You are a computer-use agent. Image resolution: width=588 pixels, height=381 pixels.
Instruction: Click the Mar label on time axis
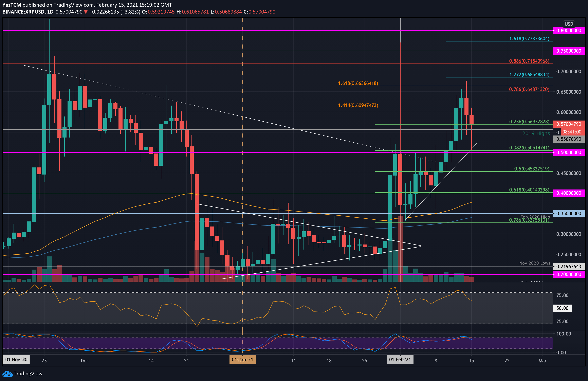pyautogui.click(x=542, y=361)
